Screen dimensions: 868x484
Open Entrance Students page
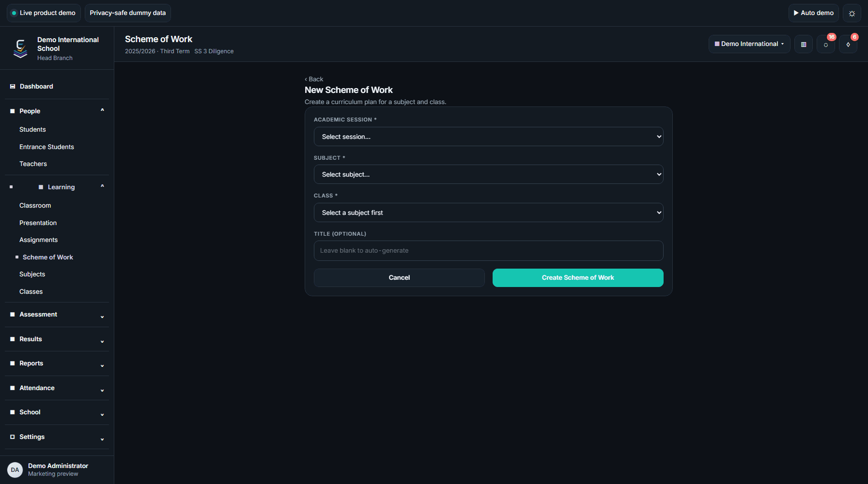click(46, 147)
